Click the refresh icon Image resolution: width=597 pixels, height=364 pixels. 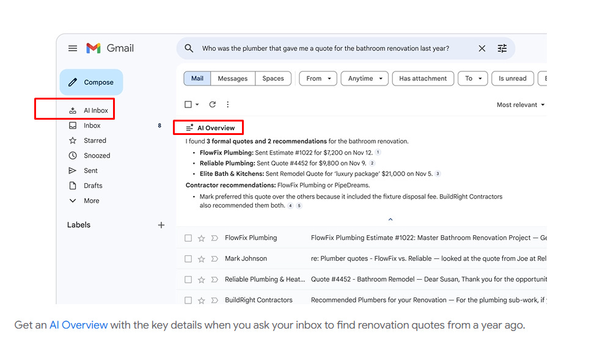pyautogui.click(x=213, y=104)
